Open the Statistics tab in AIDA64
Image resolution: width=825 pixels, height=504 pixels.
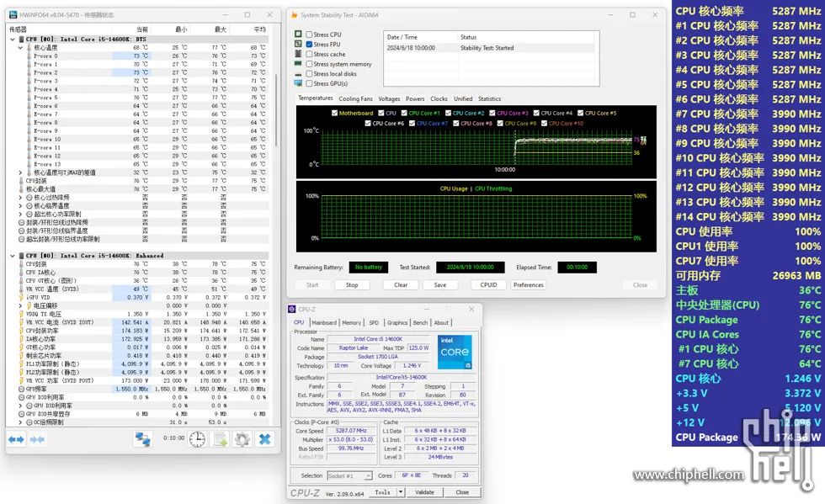click(x=489, y=99)
